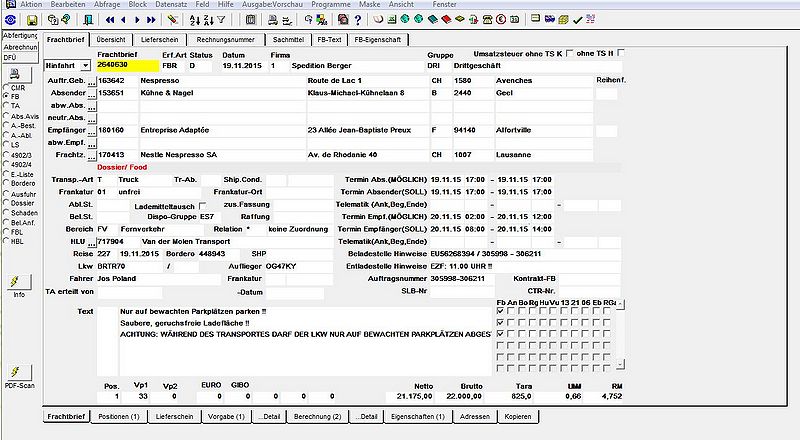Select the Bordero radio option

click(x=7, y=183)
